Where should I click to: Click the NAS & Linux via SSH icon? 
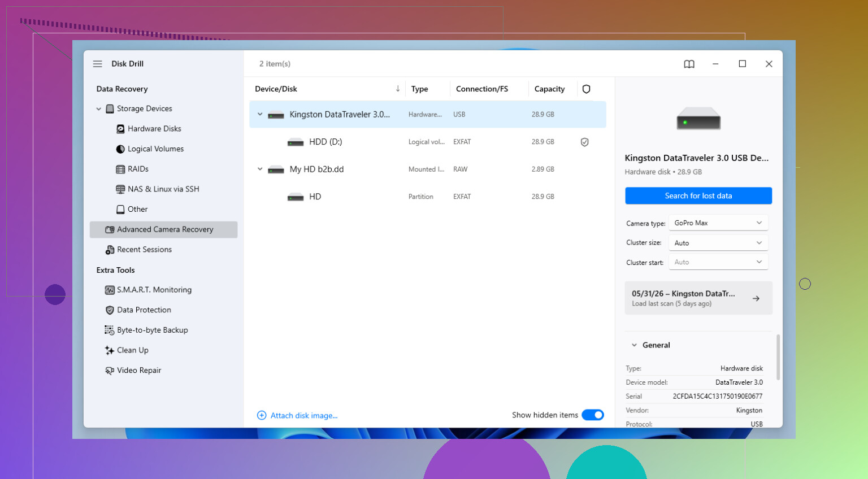point(120,189)
